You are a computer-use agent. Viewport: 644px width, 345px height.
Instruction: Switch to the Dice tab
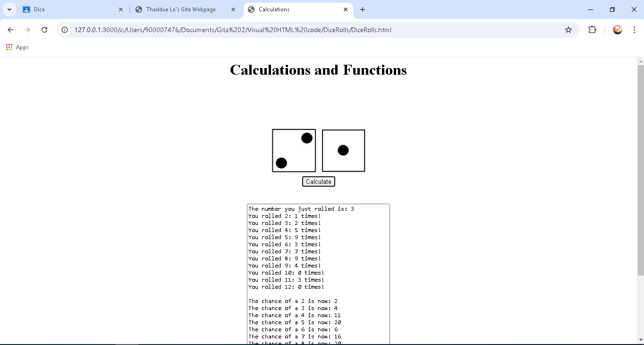tap(71, 9)
